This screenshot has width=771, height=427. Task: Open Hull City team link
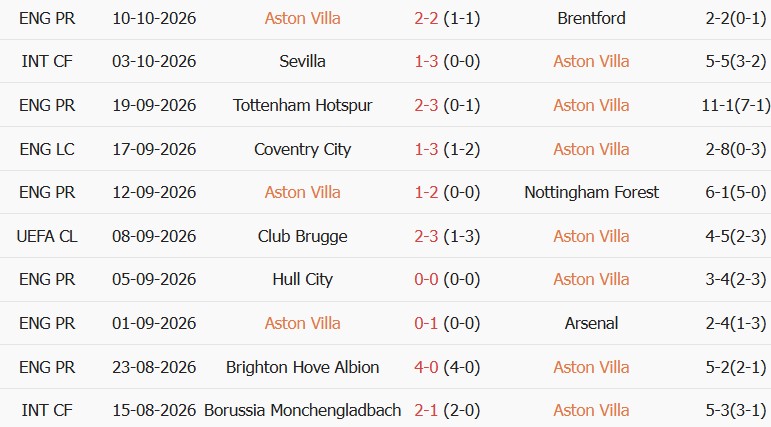pos(302,279)
